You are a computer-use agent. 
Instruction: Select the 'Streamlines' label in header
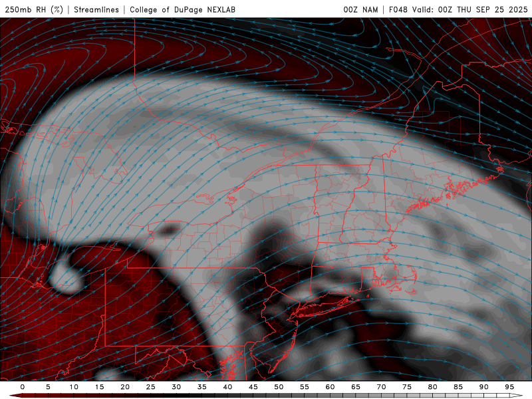tap(96, 9)
